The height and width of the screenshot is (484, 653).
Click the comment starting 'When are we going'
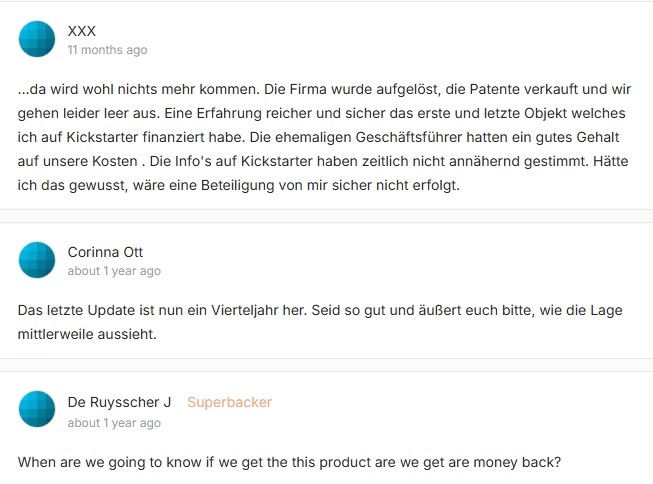[289, 462]
